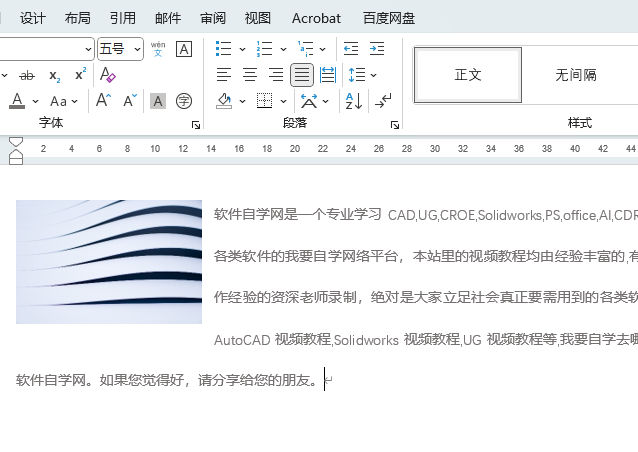Expand the numbering dropdown arrow
This screenshot has width=638, height=452.
284,49
